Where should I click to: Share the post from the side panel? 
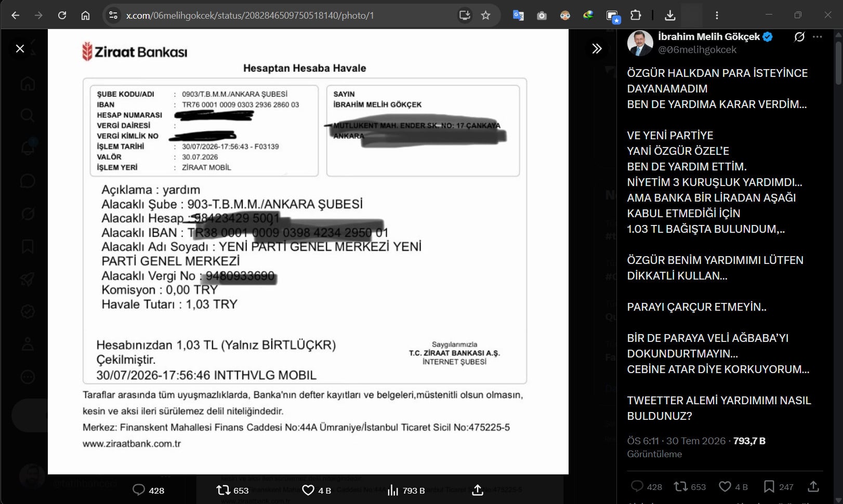(813, 487)
